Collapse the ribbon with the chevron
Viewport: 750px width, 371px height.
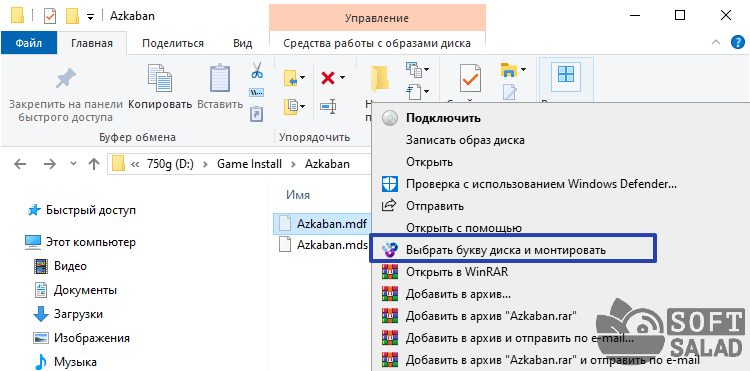point(716,43)
